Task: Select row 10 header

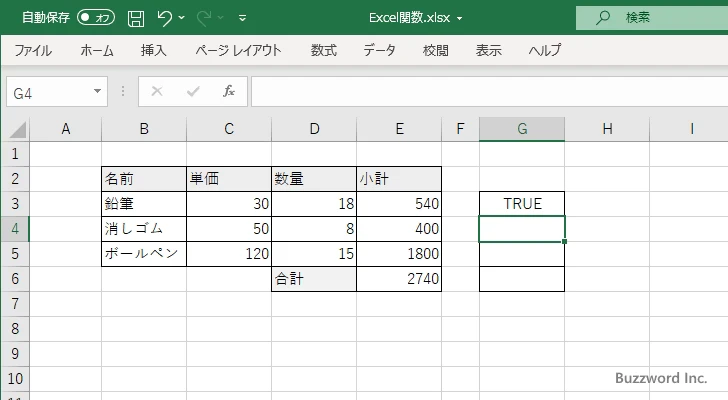Action: [15, 379]
